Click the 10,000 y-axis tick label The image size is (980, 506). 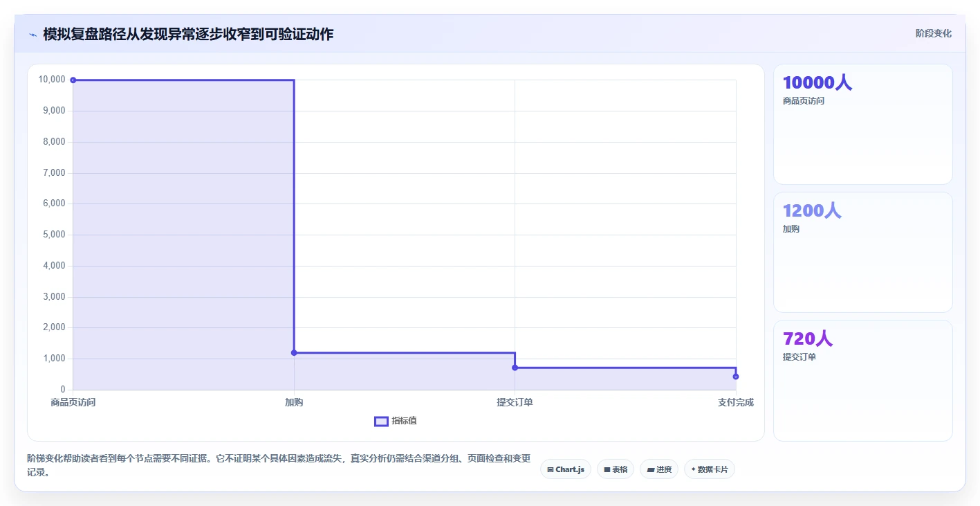click(52, 80)
